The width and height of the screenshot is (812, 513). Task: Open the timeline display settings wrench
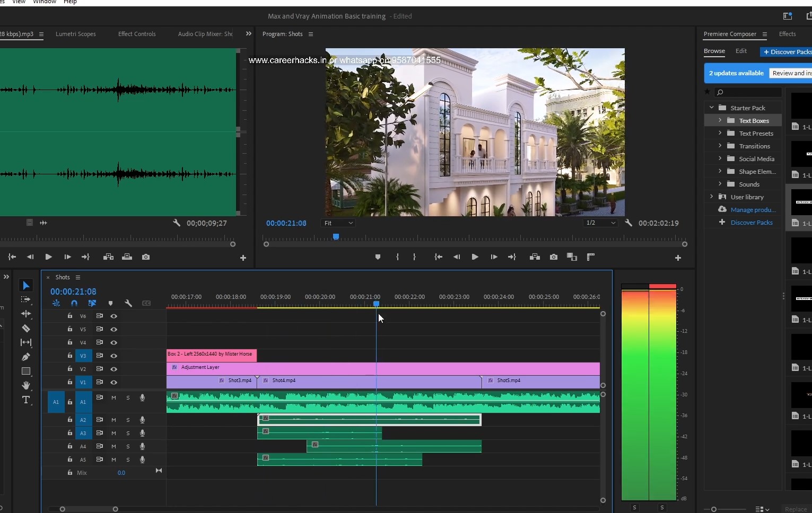coord(128,303)
